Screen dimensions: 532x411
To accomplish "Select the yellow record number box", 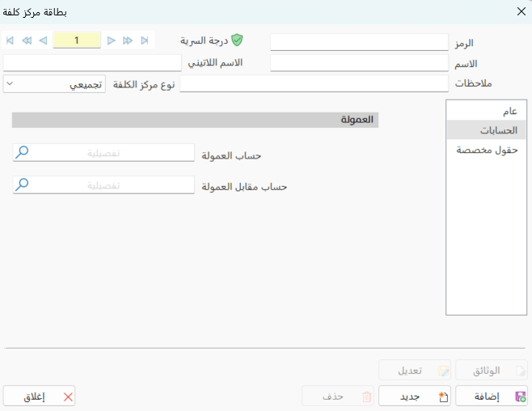I will (77, 40).
